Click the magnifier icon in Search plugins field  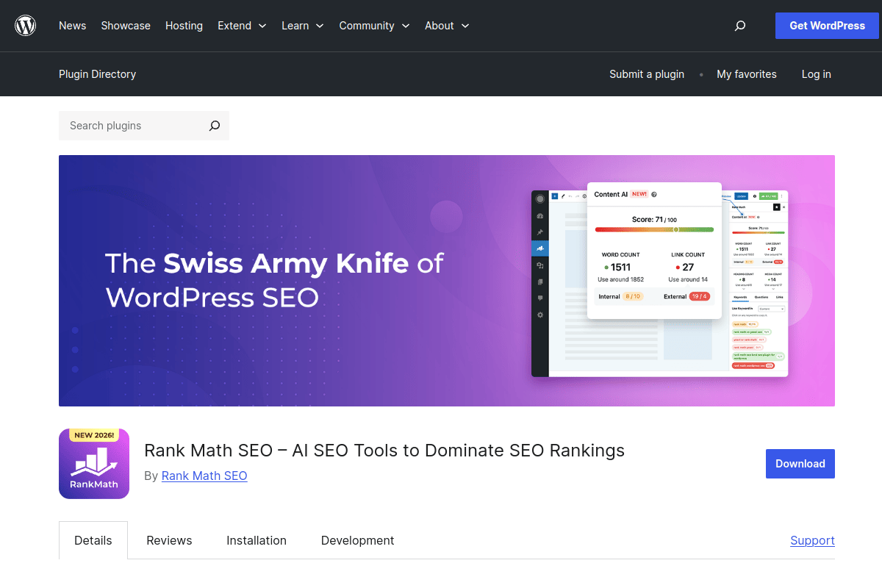[214, 126]
